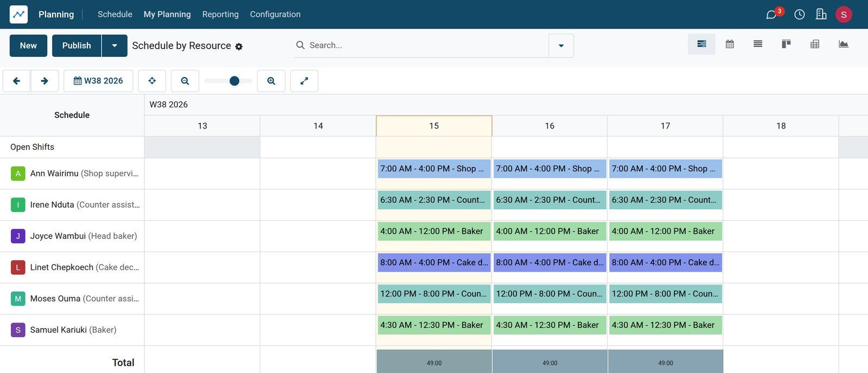The width and height of the screenshot is (868, 373).
Task: Switch to list view icon
Action: click(758, 44)
